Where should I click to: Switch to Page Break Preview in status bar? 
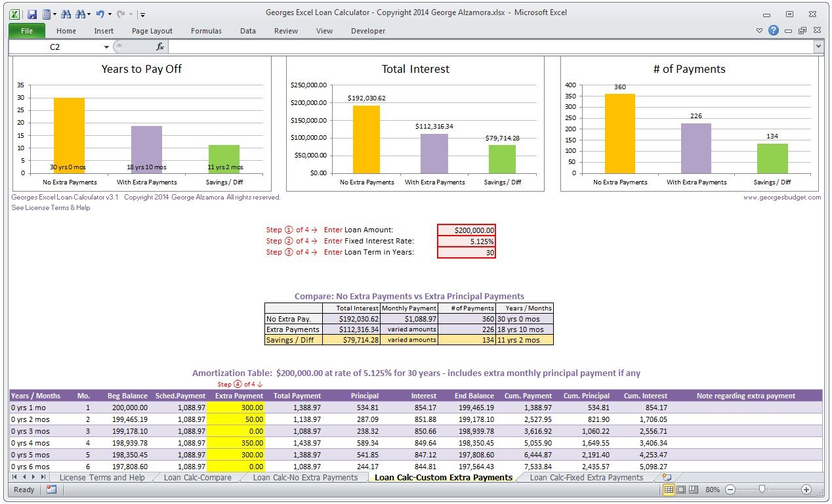click(x=693, y=490)
